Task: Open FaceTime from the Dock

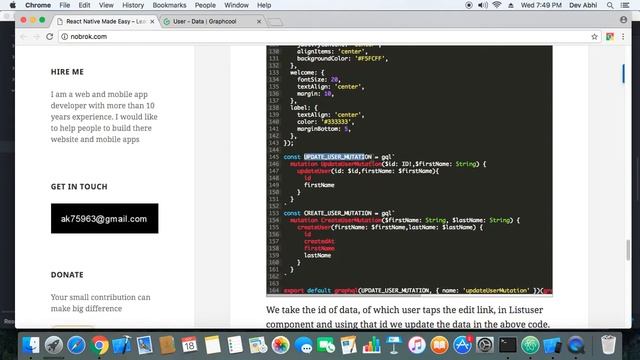Action: click(x=326, y=345)
